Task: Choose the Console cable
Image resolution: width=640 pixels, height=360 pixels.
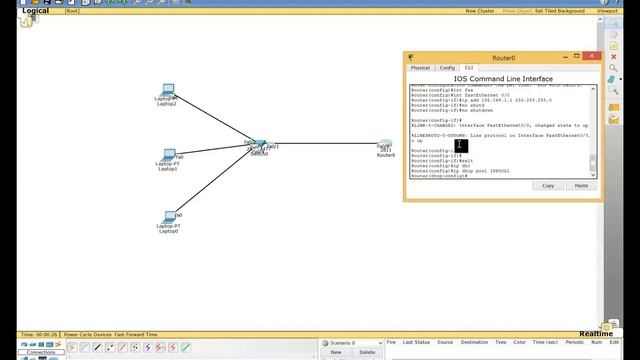Action: pyautogui.click(x=84, y=347)
